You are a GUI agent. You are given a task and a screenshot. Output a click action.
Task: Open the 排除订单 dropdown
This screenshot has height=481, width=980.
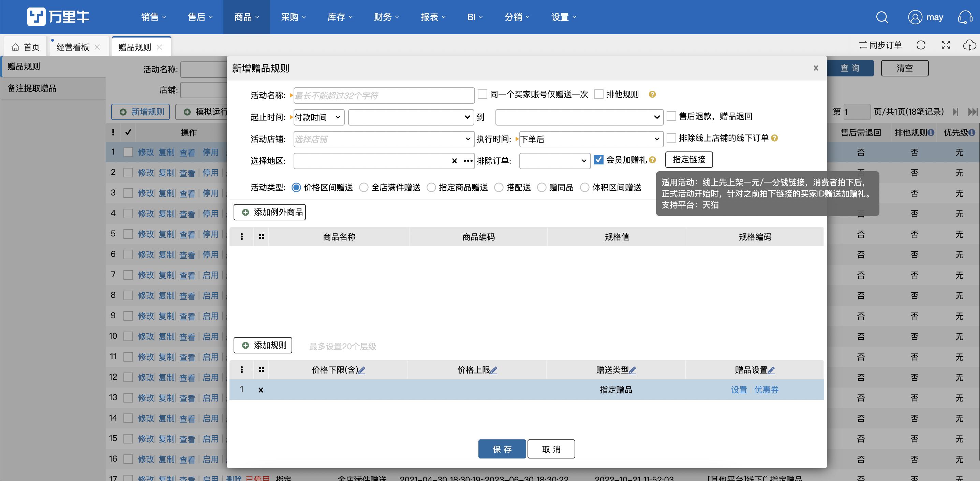coord(554,161)
